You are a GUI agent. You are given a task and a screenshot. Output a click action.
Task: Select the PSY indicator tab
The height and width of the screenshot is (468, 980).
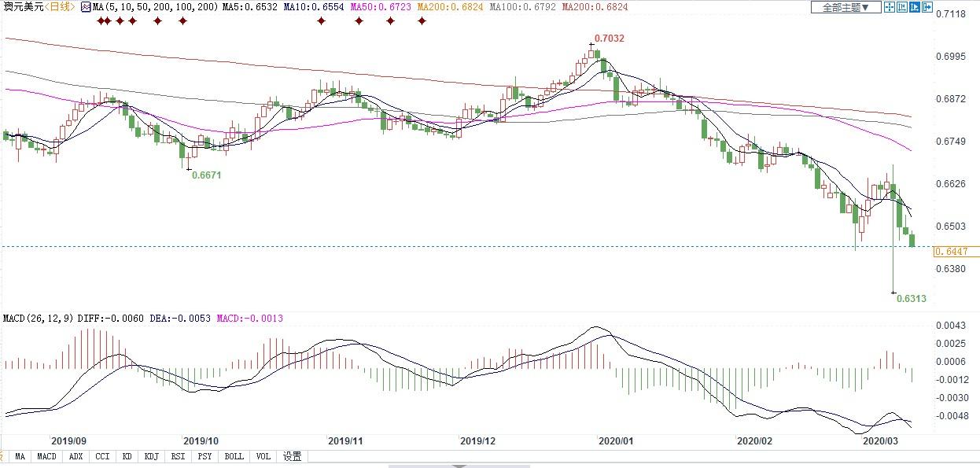tap(206, 456)
